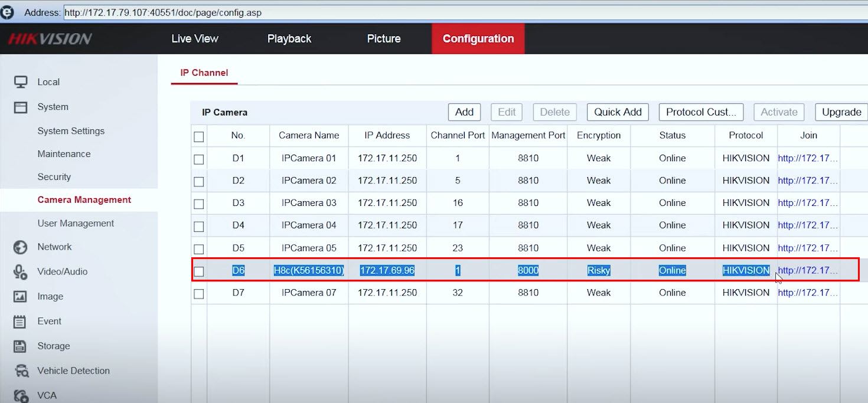Viewport: 868px width, 403px height.
Task: Tick the checkbox for camera D1
Action: point(199,159)
